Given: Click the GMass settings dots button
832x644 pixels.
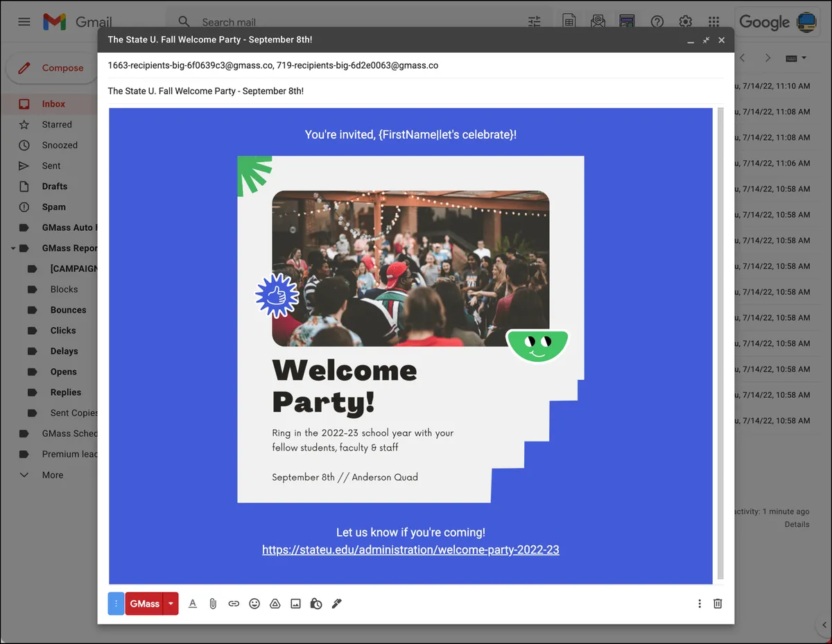Looking at the screenshot, I should tap(116, 604).
